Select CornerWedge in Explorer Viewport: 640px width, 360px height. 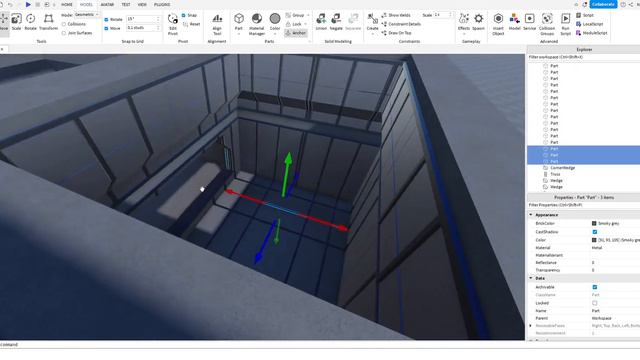(x=562, y=168)
